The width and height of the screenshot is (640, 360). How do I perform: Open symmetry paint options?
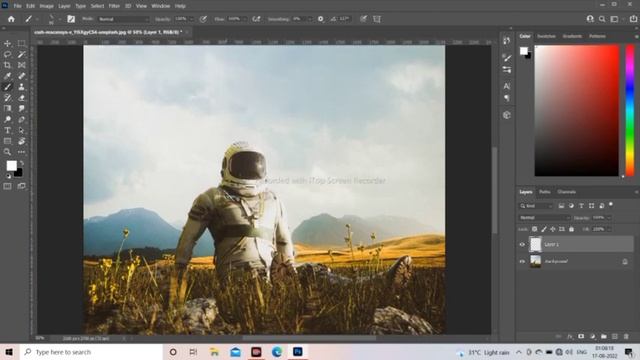tap(377, 19)
